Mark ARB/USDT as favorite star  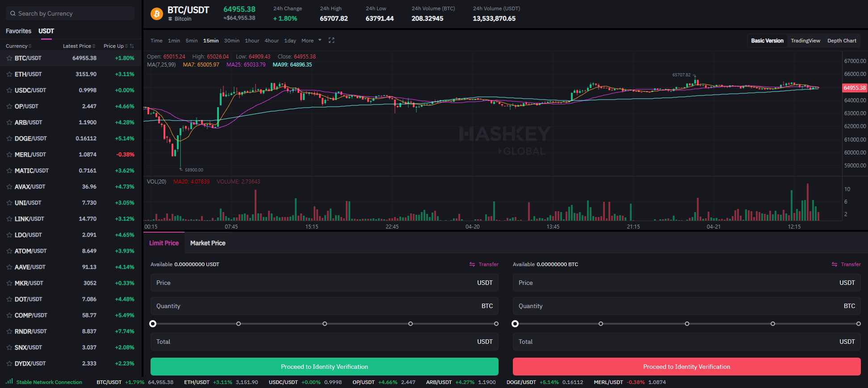coord(9,122)
